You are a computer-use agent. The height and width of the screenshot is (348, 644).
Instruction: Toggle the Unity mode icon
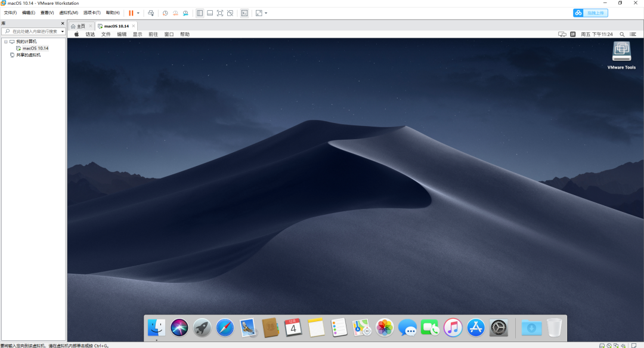point(230,13)
